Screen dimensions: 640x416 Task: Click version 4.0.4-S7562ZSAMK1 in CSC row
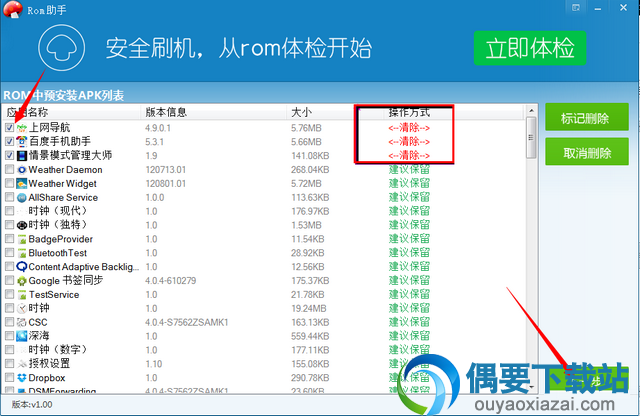click(x=187, y=323)
